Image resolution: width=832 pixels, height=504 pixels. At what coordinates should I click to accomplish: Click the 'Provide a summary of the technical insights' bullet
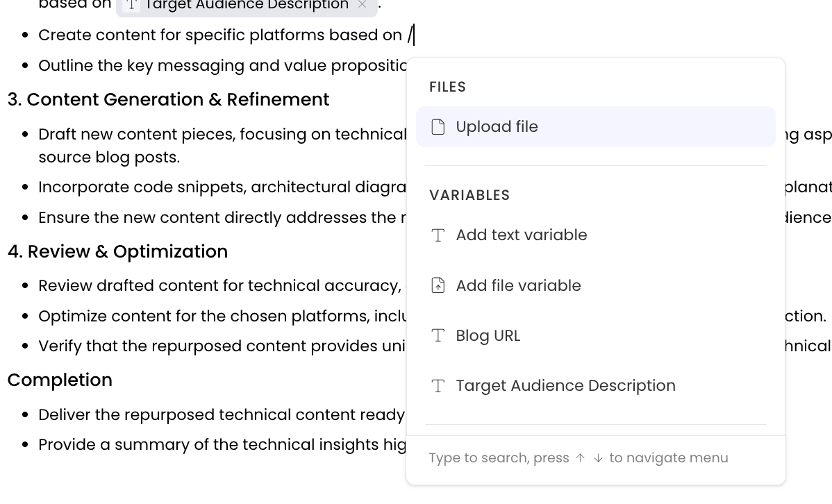[222, 445]
